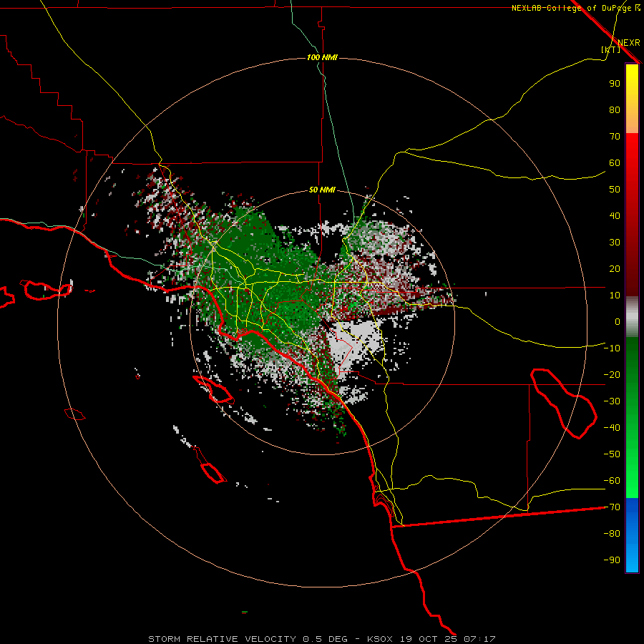Image resolution: width=644 pixels, height=644 pixels.
Task: Select the positive 70 scale label
Action: click(x=615, y=137)
